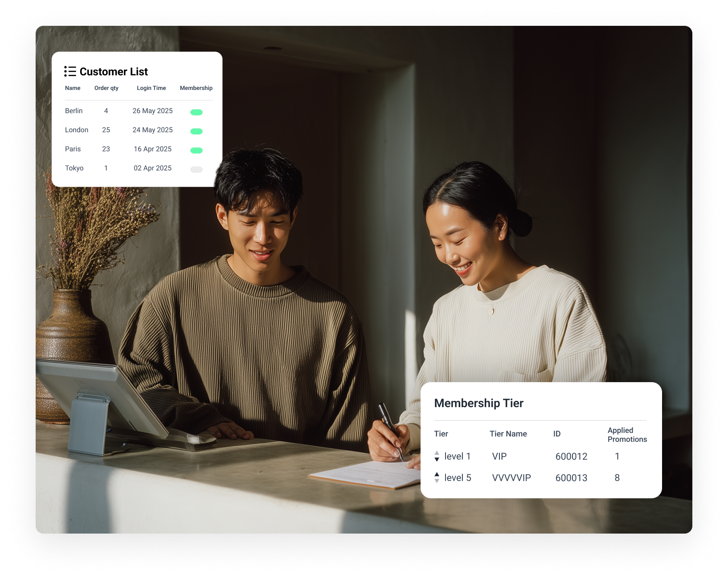This screenshot has width=728, height=579.
Task: Select the VIP tier name
Action: (x=500, y=456)
